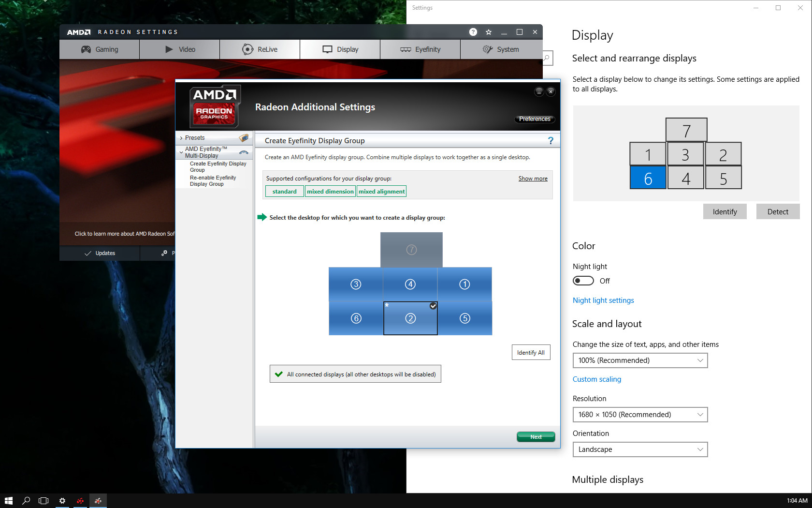This screenshot has height=508, width=812.
Task: Click the taskbar search magnifier icon
Action: [26, 501]
